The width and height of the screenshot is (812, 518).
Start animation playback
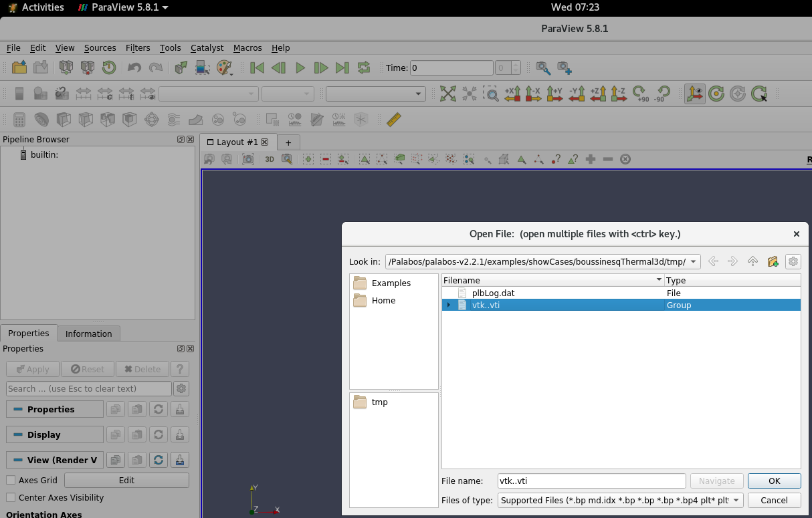[x=300, y=68]
